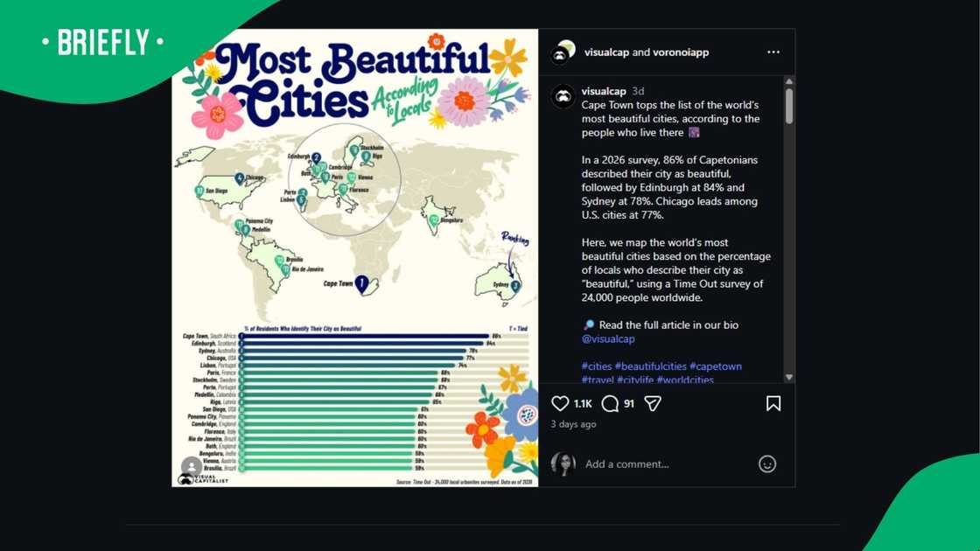Click the Rio de Janeiro map label
The image size is (980, 551).
coord(307,269)
